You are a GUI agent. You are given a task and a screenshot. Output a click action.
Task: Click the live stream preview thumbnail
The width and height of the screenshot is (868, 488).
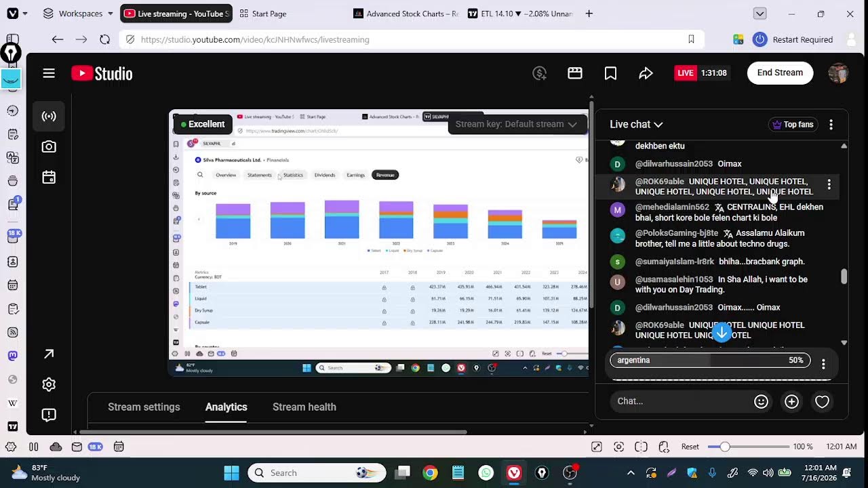[379, 243]
